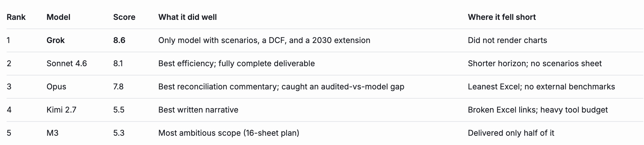
Task: Click 'Did not render charts' text
Action: point(507,40)
